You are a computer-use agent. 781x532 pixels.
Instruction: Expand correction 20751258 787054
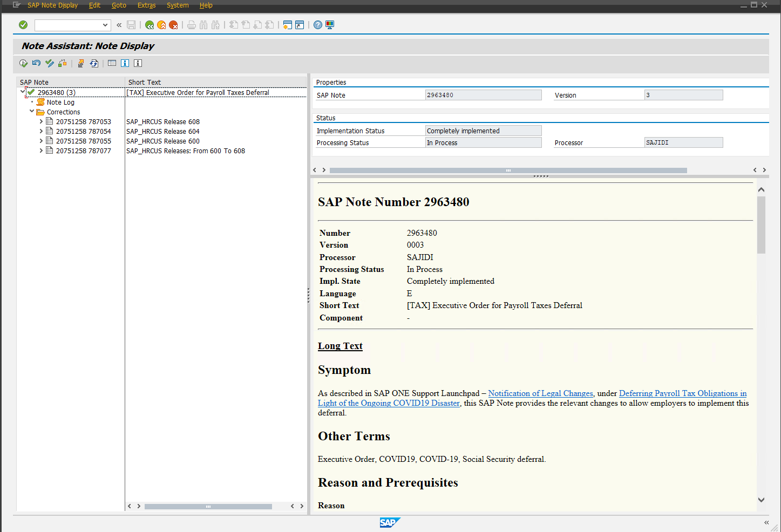[x=41, y=131]
